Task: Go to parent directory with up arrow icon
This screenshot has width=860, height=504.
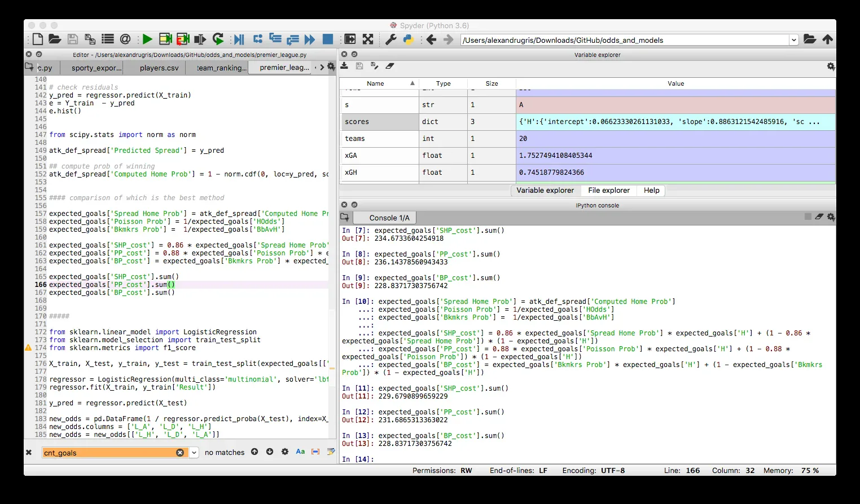Action: pyautogui.click(x=828, y=39)
